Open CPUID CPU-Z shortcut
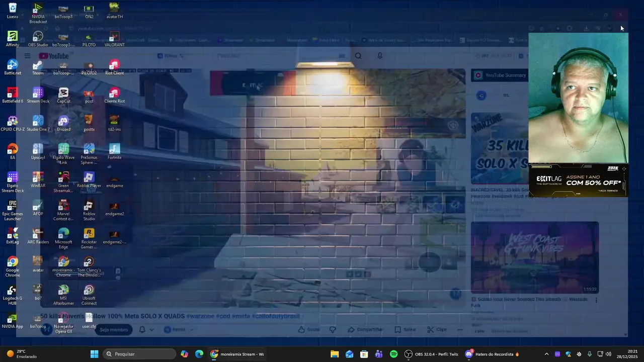This screenshot has height=362, width=644. pyautogui.click(x=13, y=124)
